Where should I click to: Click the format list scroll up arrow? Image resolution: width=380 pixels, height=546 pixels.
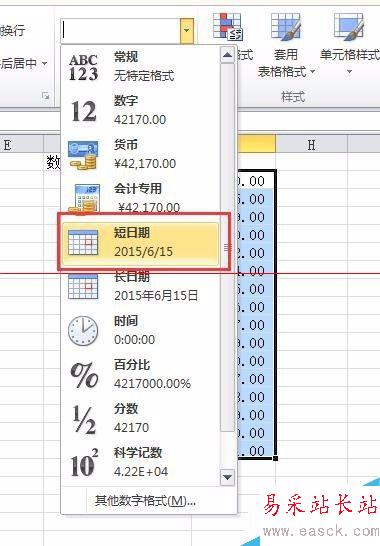pyautogui.click(x=227, y=55)
